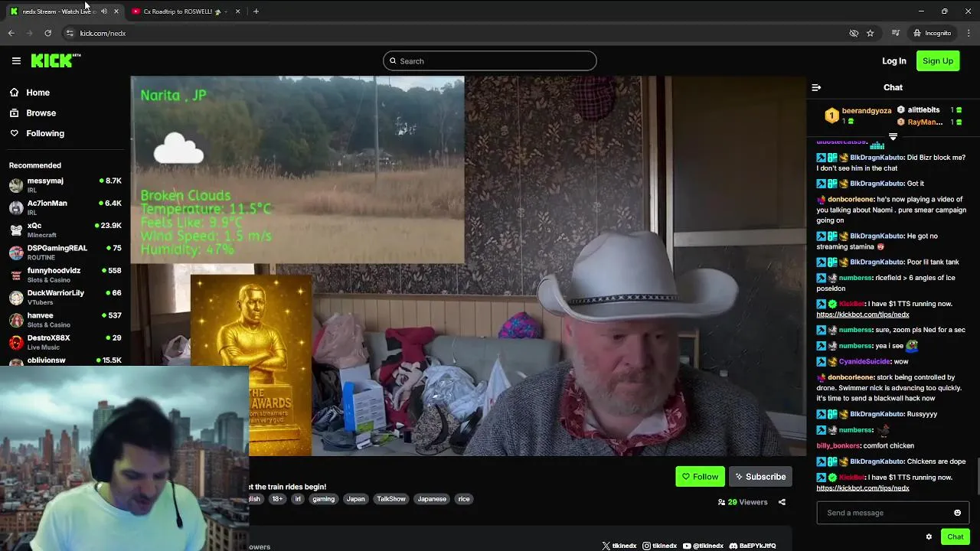
Task: Mute audio on nedx Stream tab
Action: (104, 11)
